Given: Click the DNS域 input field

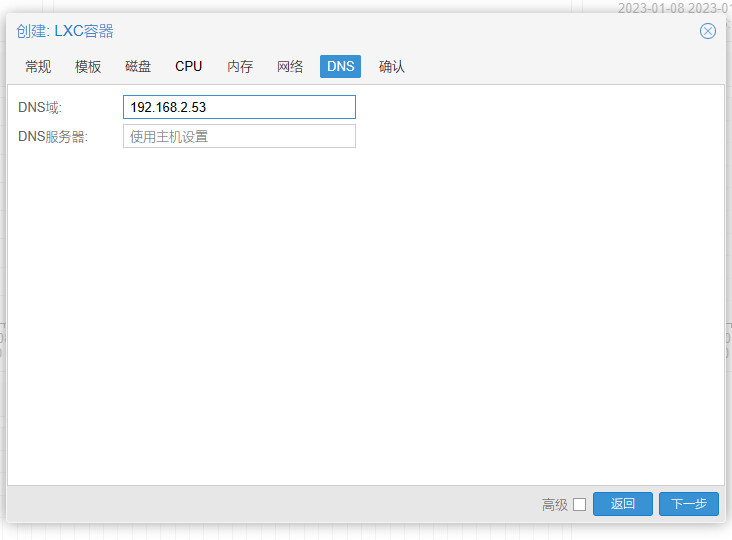Looking at the screenshot, I should (239, 107).
